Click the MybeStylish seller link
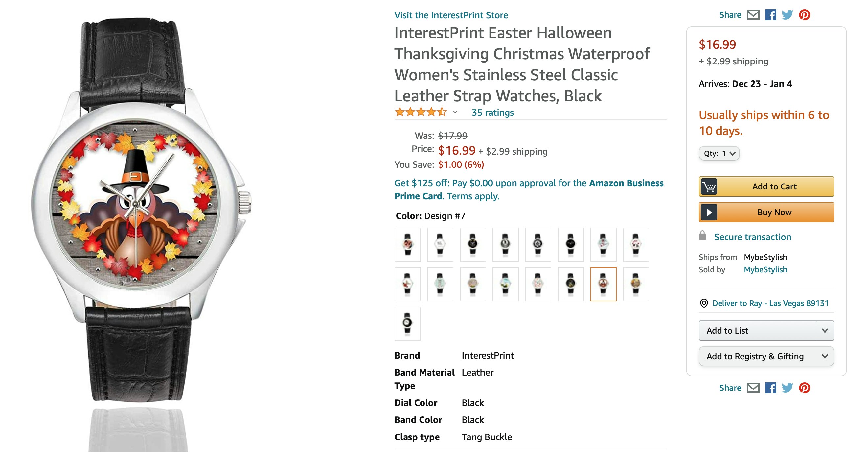Screen dimensions: 868x452 click(765, 270)
